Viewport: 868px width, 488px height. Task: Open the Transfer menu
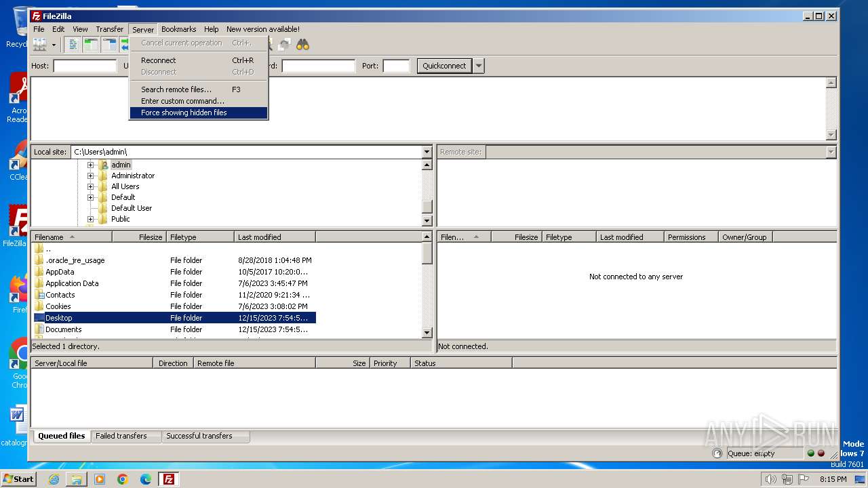(109, 29)
